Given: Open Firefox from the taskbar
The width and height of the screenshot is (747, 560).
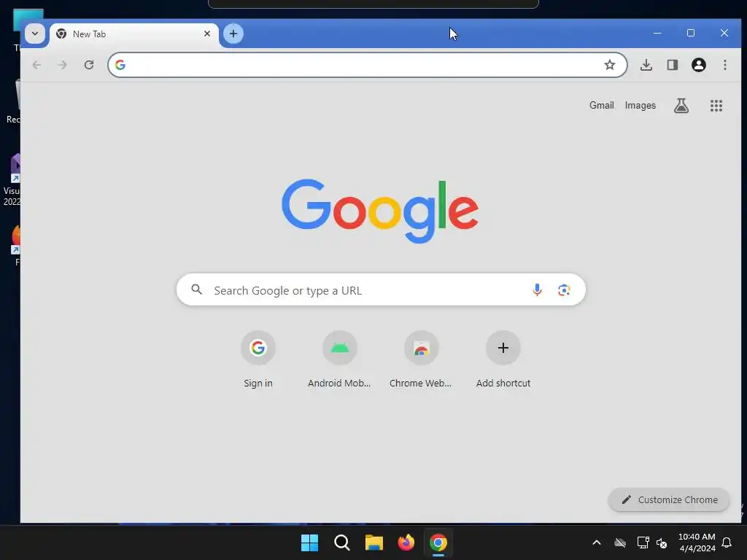Looking at the screenshot, I should tap(406, 542).
